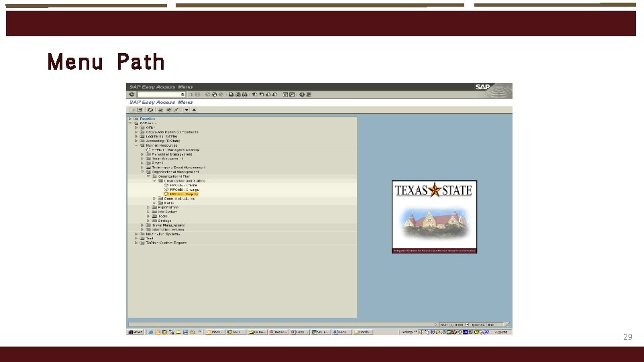
Task: Select Time Management tree row
Action: 168,158
